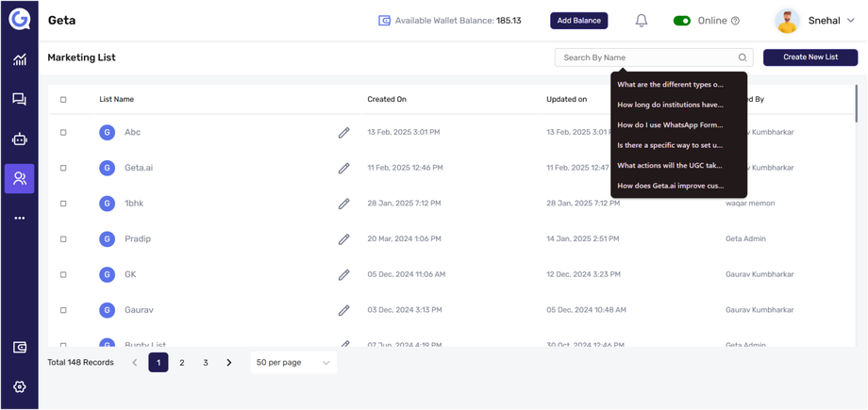Toggle the Online status switch
Viewport: 868px width, 410px height.
point(682,21)
